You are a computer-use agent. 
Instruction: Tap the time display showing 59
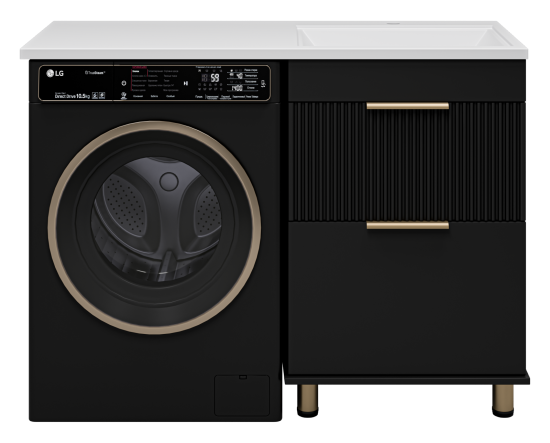click(215, 78)
